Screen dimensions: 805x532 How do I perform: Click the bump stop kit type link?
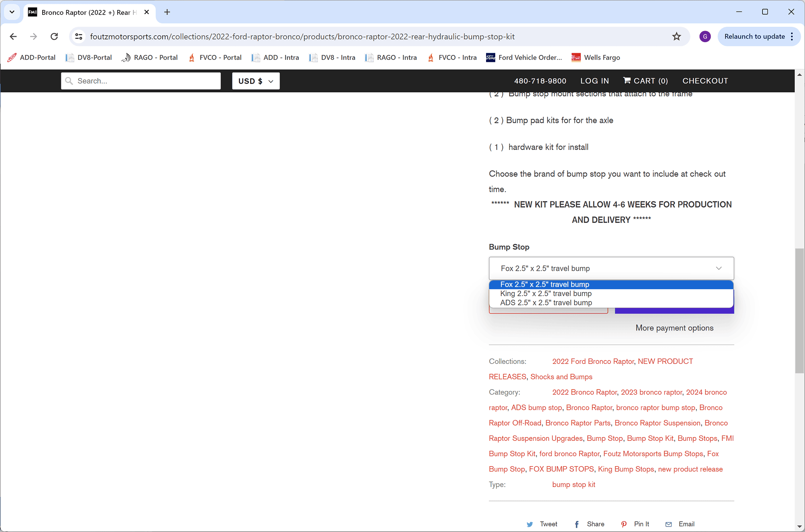pyautogui.click(x=573, y=485)
